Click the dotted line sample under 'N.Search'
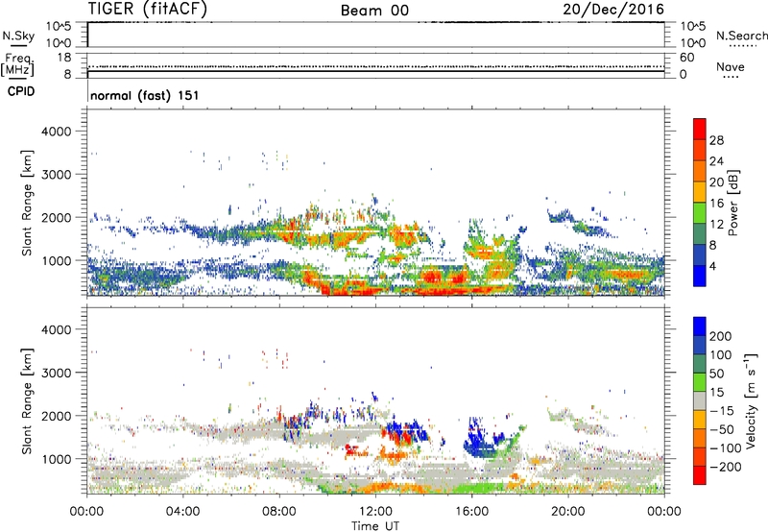This screenshot has height=532, width=768. pos(742,45)
